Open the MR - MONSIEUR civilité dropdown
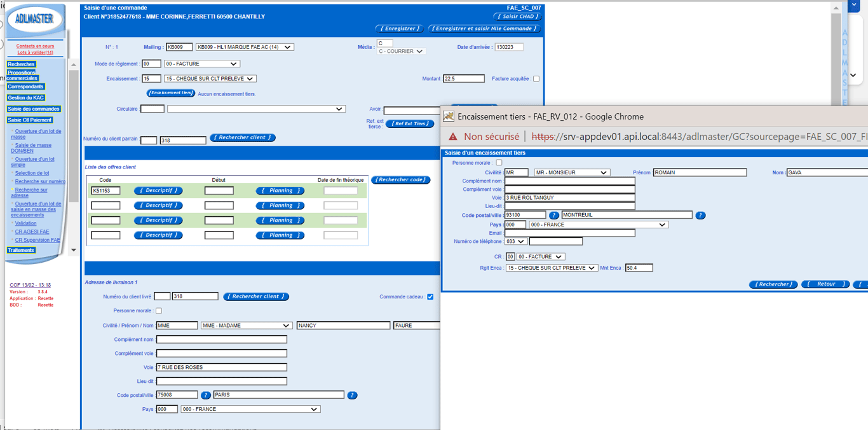 pos(572,172)
